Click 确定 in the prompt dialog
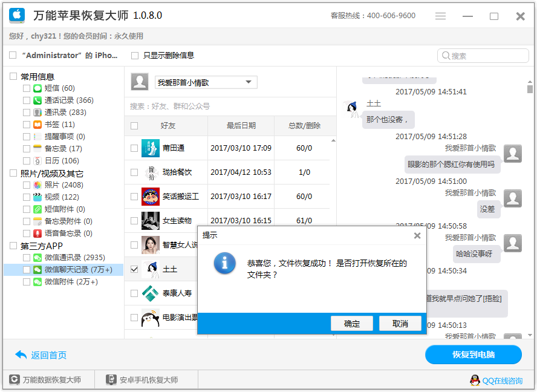This screenshot has height=392, width=537. pyautogui.click(x=352, y=324)
